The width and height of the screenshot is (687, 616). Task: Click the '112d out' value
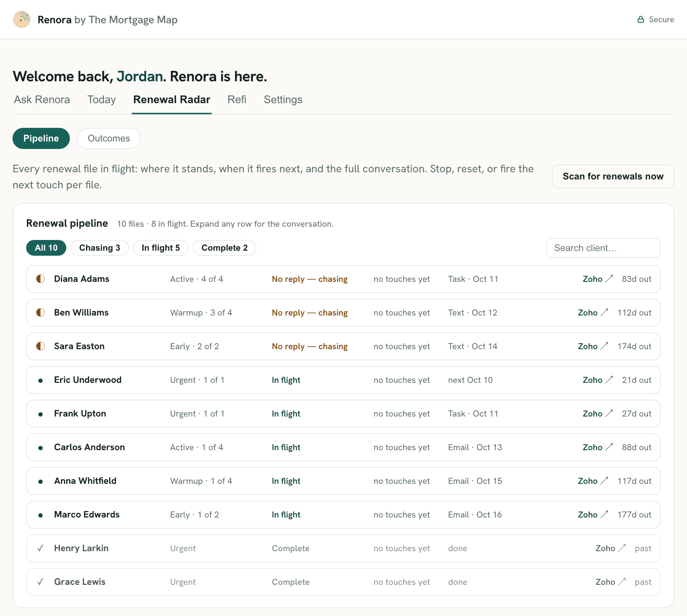[x=634, y=313]
